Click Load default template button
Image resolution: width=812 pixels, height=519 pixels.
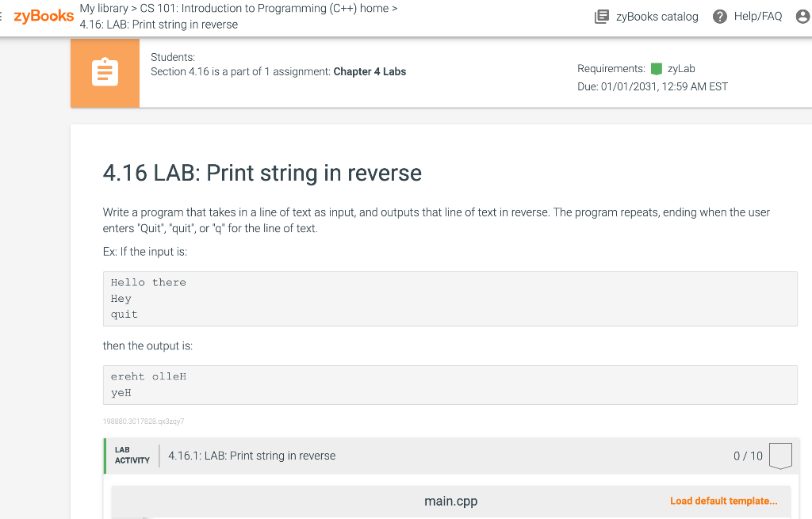pos(724,501)
